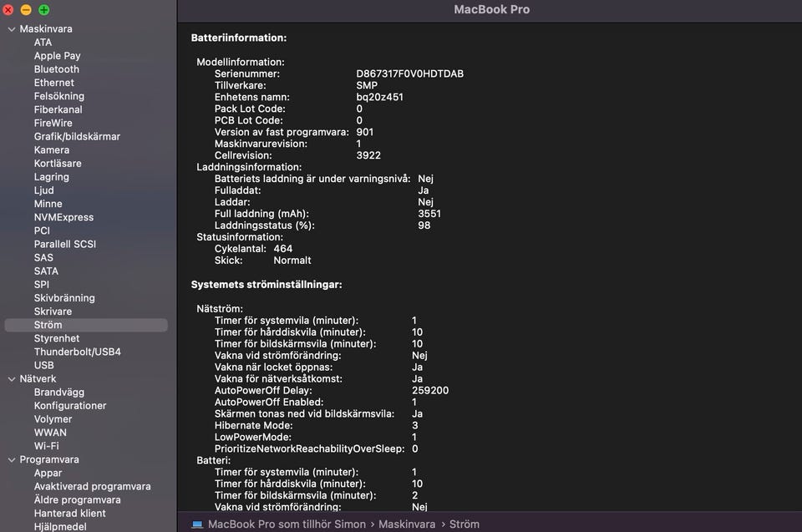Click the Enhetens namn value bq20z451

[379, 97]
